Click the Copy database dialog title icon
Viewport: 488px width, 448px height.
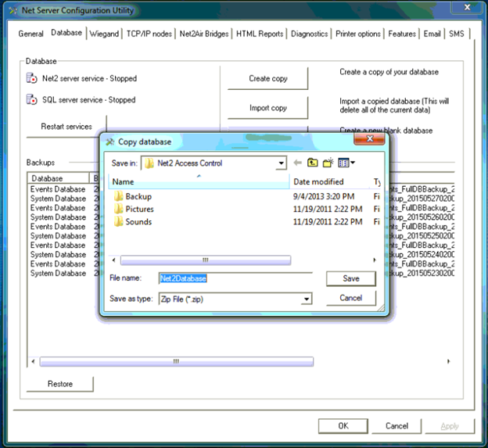(x=109, y=142)
